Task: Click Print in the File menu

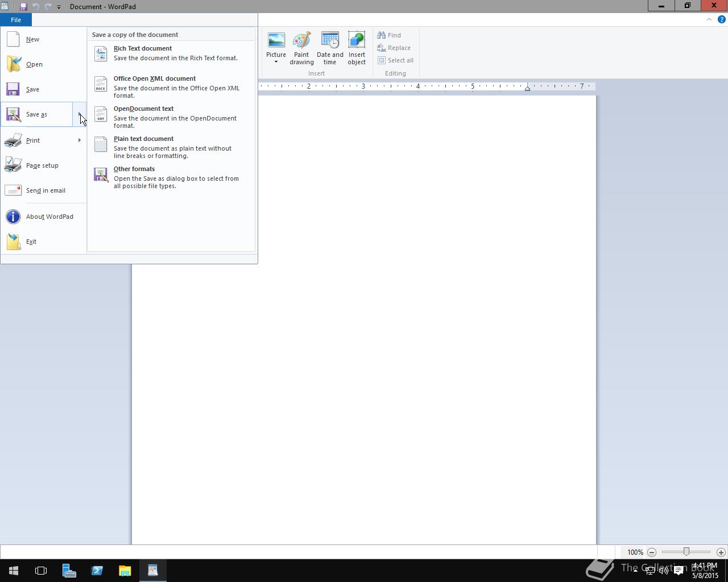Action: [37, 140]
